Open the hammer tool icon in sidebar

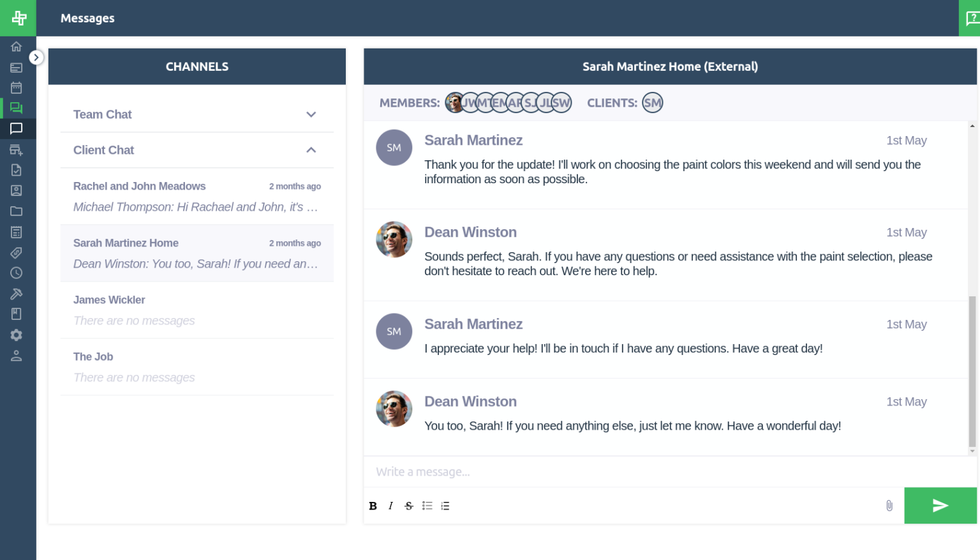tap(17, 294)
